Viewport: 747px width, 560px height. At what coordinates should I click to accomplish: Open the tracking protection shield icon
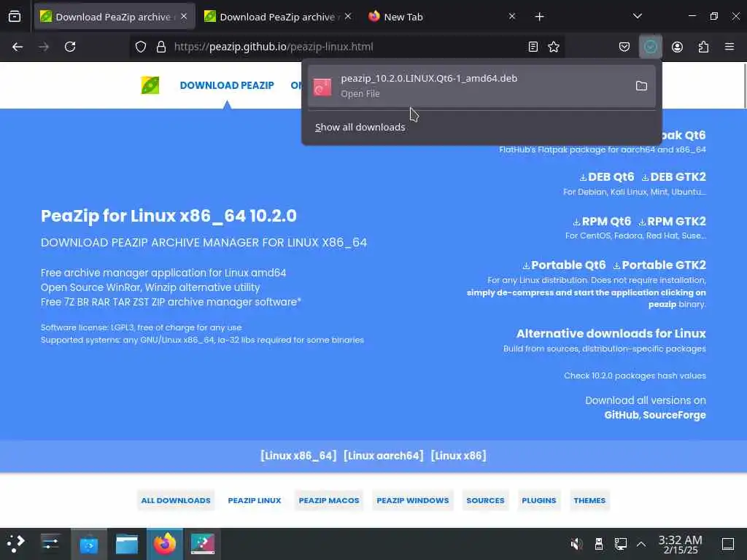[x=141, y=47]
